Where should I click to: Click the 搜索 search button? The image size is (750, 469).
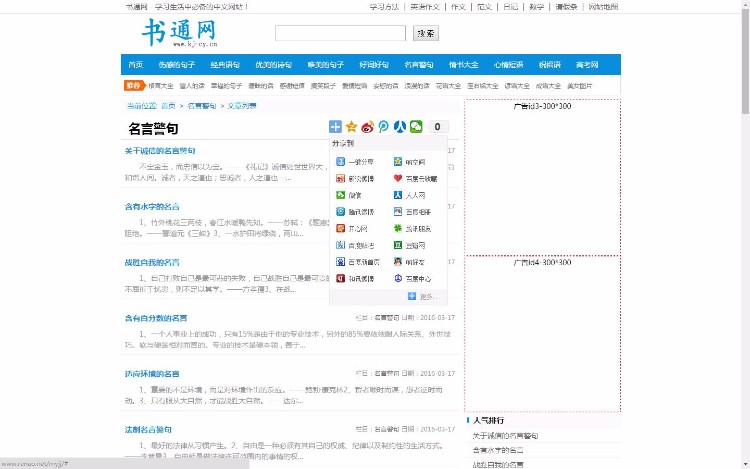point(426,33)
